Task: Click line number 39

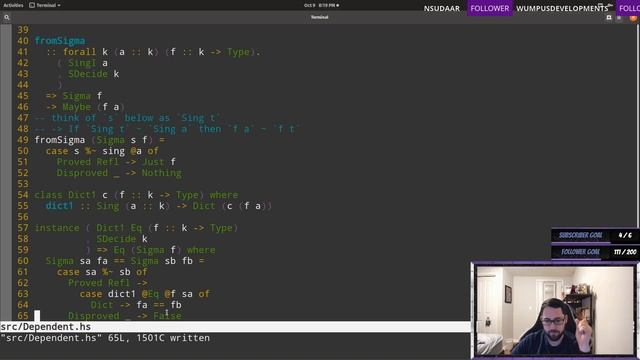Action: pyautogui.click(x=23, y=30)
